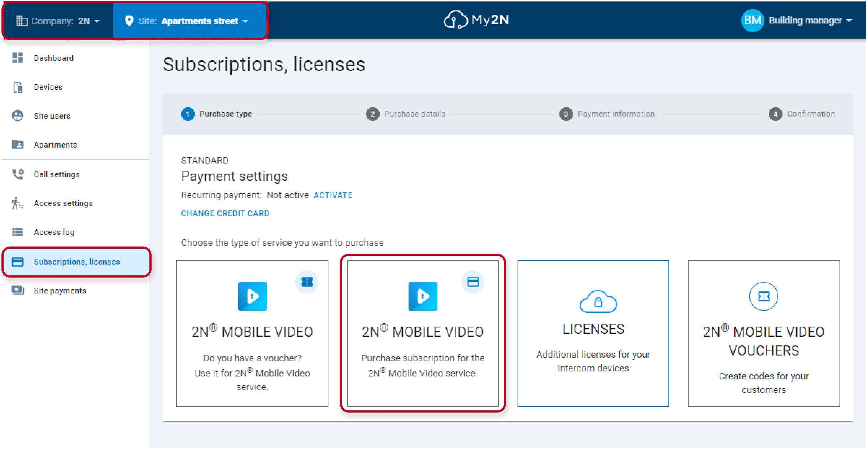Click the STANDARD label

tap(205, 160)
